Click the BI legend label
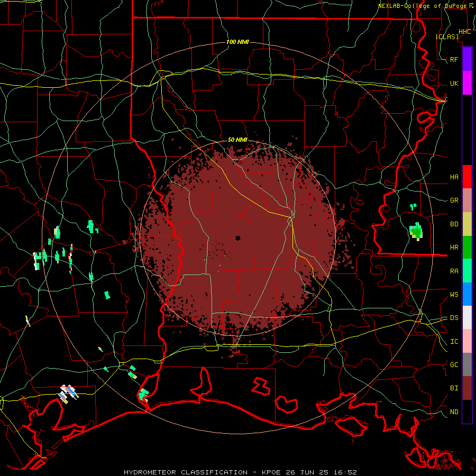Image resolution: width=476 pixels, height=476 pixels. tap(454, 388)
